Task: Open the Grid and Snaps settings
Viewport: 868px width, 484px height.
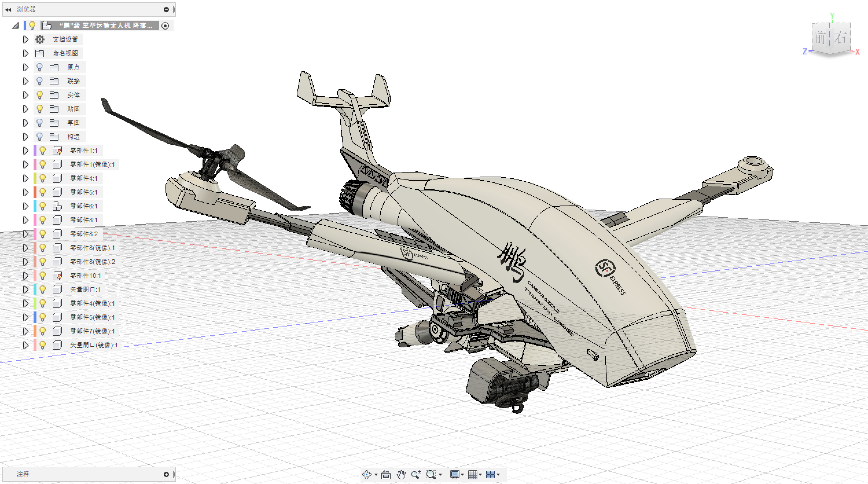Action: click(x=473, y=474)
